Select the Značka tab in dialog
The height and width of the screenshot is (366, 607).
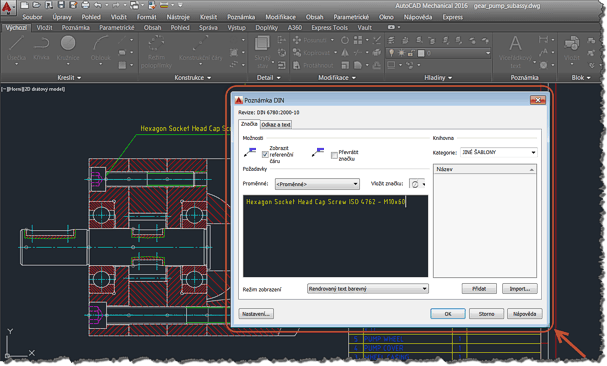point(249,124)
